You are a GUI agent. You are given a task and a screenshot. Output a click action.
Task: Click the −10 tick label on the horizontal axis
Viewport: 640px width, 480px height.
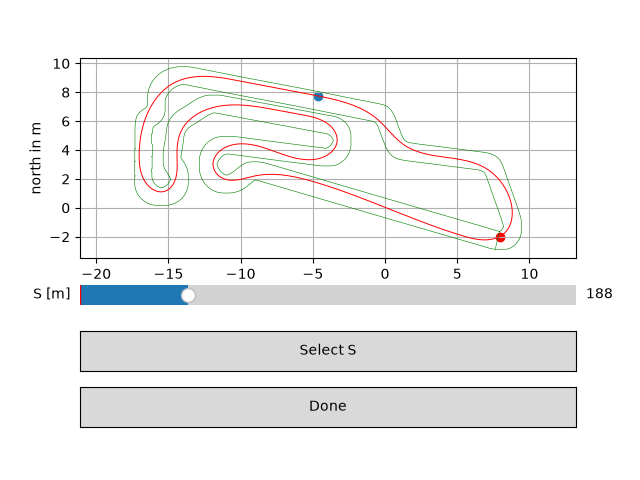[x=241, y=274]
